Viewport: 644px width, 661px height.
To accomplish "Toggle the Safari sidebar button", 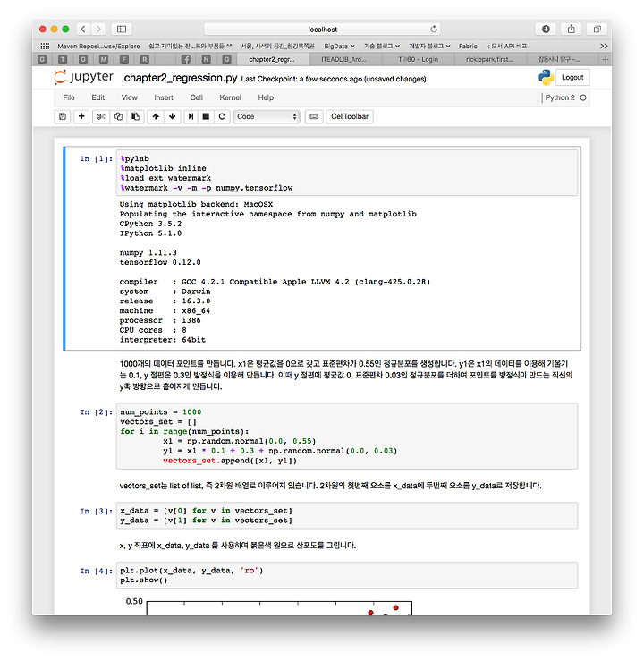I will point(122,30).
